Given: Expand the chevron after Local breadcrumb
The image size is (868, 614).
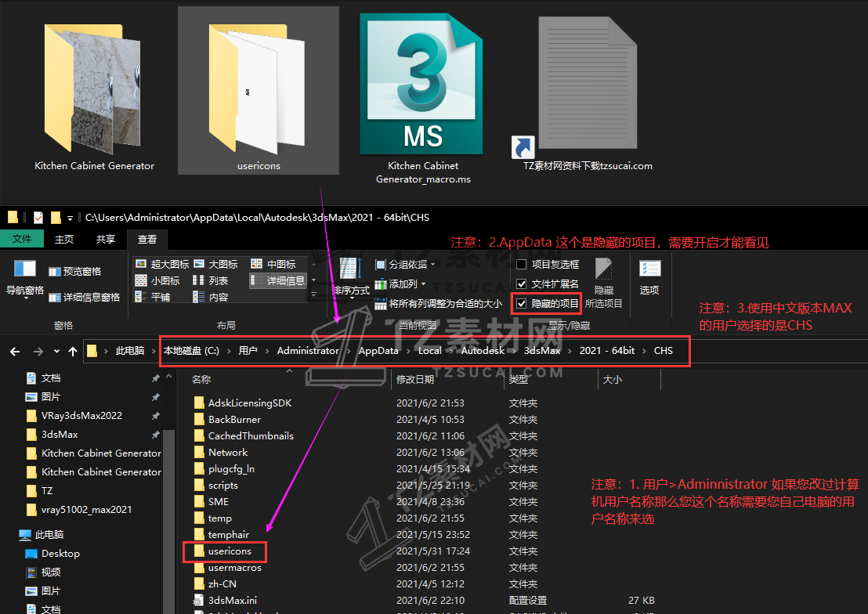Looking at the screenshot, I should coord(451,351).
